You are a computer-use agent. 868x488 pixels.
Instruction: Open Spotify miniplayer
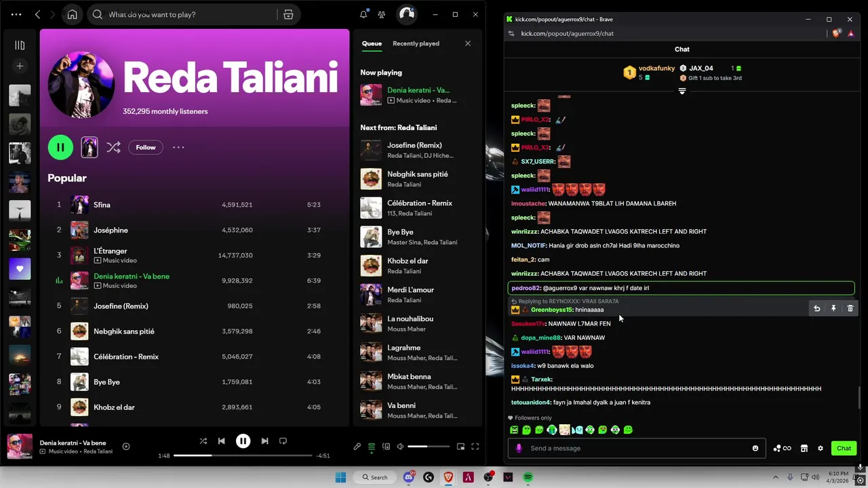pyautogui.click(x=460, y=447)
